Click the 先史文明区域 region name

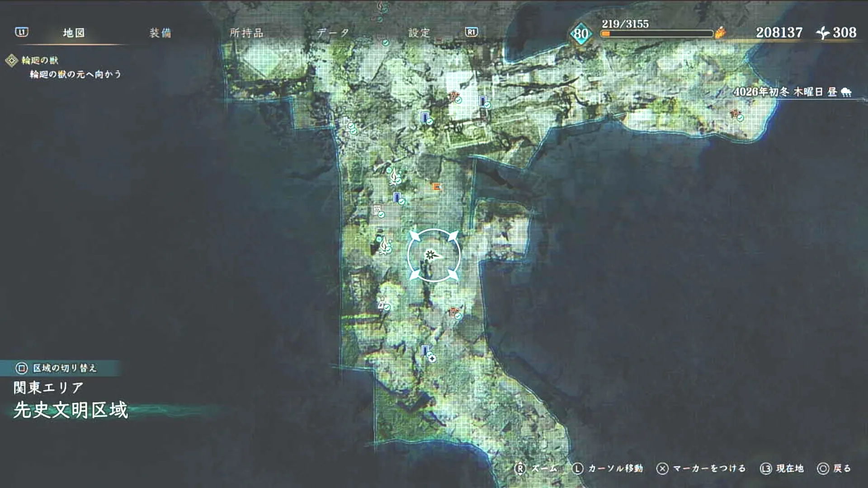point(71,410)
